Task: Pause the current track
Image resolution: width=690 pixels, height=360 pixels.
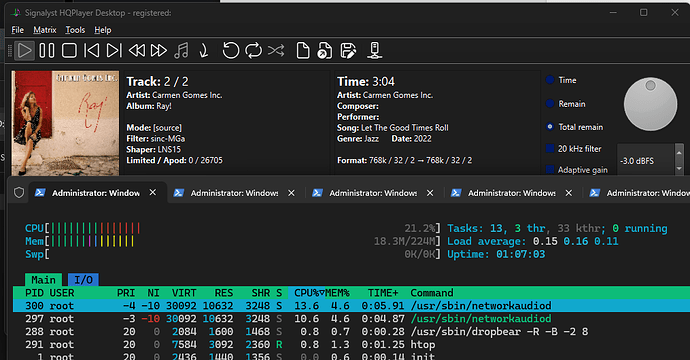Action: pyautogui.click(x=47, y=50)
